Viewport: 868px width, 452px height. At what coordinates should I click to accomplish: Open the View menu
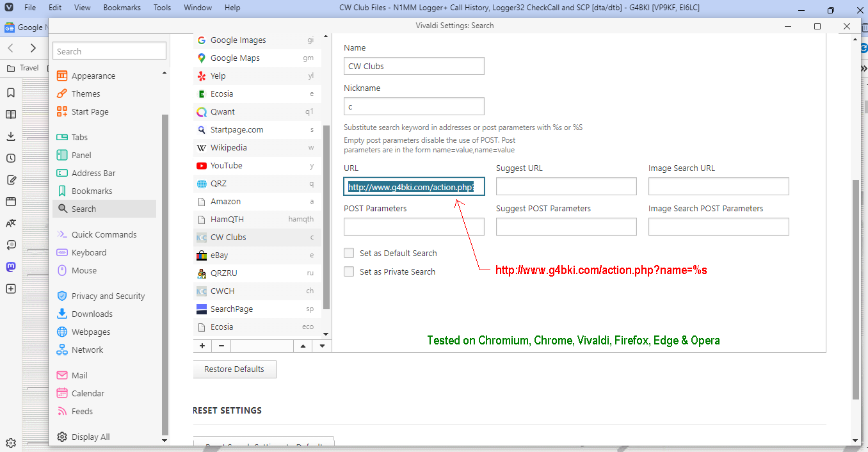(82, 8)
